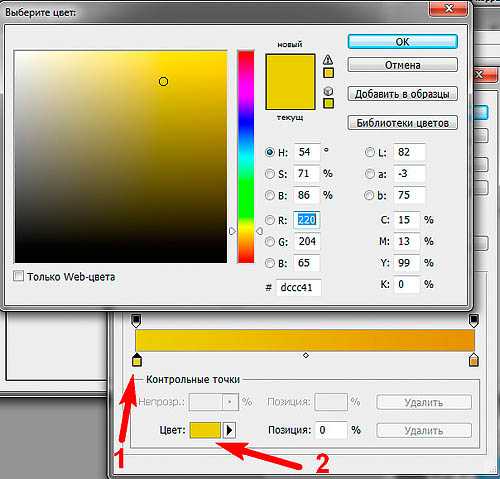Select the left yellow color stop

137,360
